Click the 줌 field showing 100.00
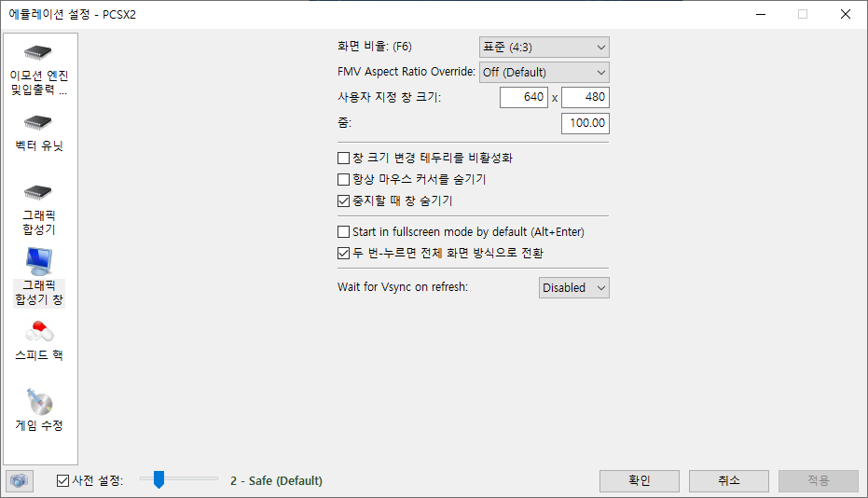This screenshot has width=868, height=498. (586, 123)
